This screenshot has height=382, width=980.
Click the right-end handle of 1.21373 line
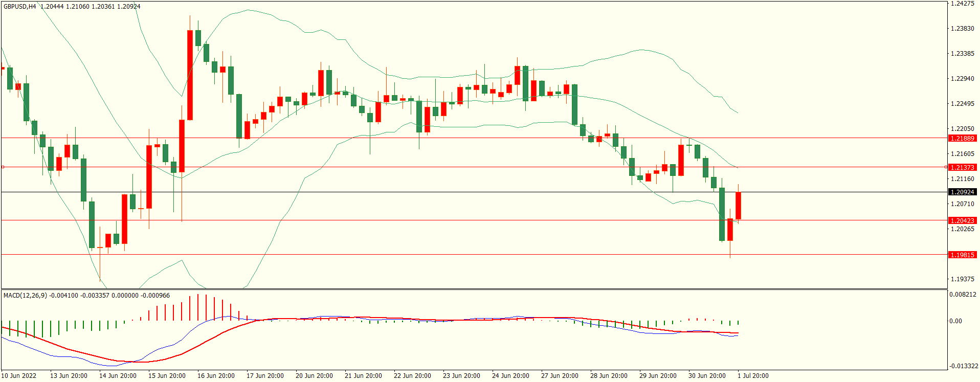946,167
